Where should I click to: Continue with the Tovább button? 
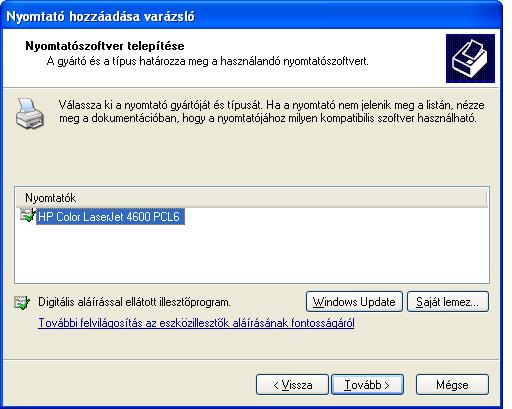(x=368, y=385)
